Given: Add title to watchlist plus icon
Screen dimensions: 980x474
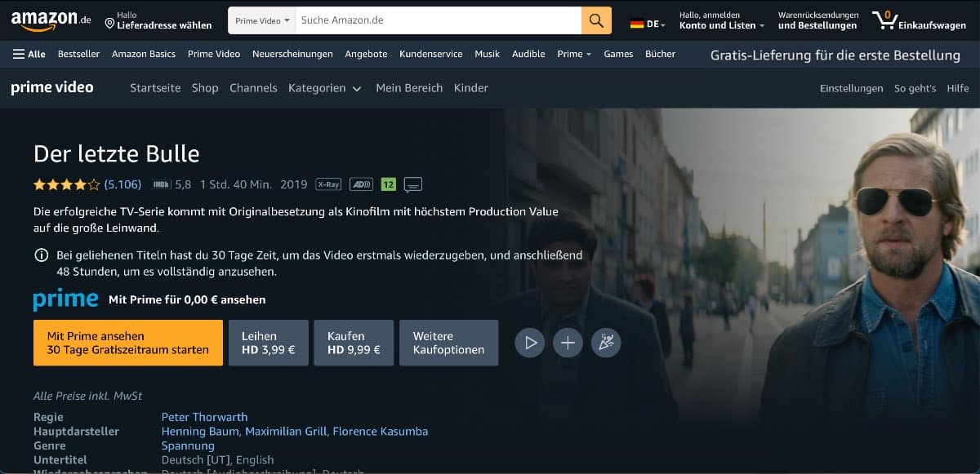Looking at the screenshot, I should (568, 343).
